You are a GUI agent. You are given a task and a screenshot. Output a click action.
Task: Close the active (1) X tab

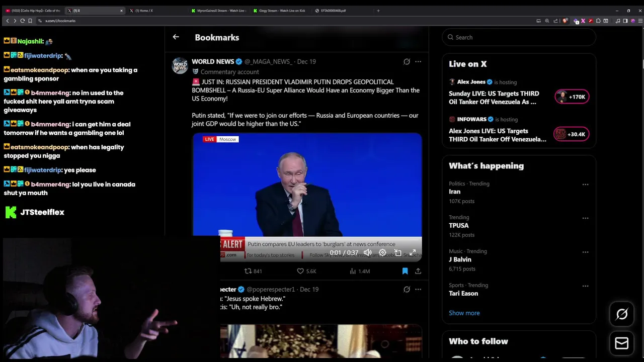point(121,11)
